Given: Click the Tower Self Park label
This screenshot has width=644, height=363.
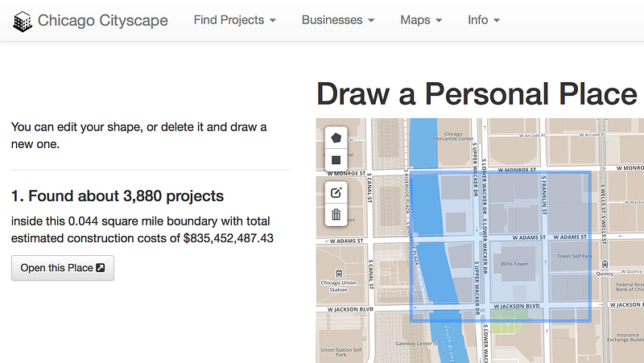Looking at the screenshot, I should [x=574, y=256].
